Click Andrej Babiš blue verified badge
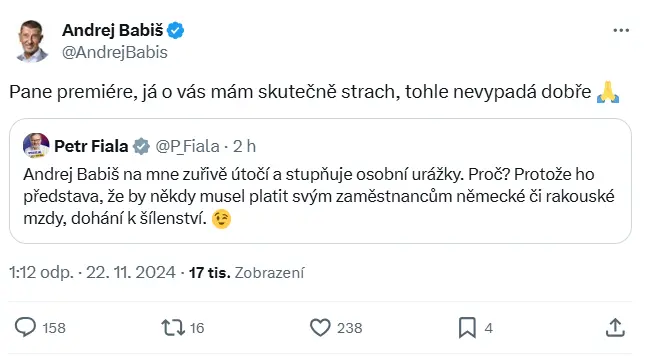Viewport: 647px width, 363px height. click(x=175, y=31)
